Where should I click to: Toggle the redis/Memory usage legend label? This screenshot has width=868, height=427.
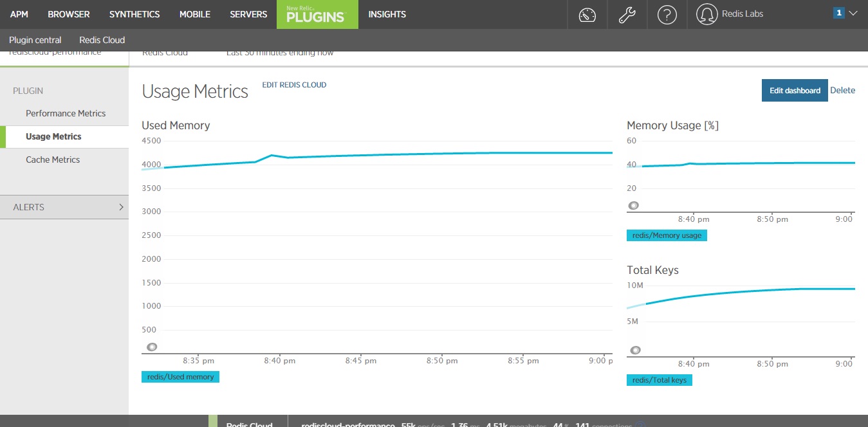[x=667, y=235]
